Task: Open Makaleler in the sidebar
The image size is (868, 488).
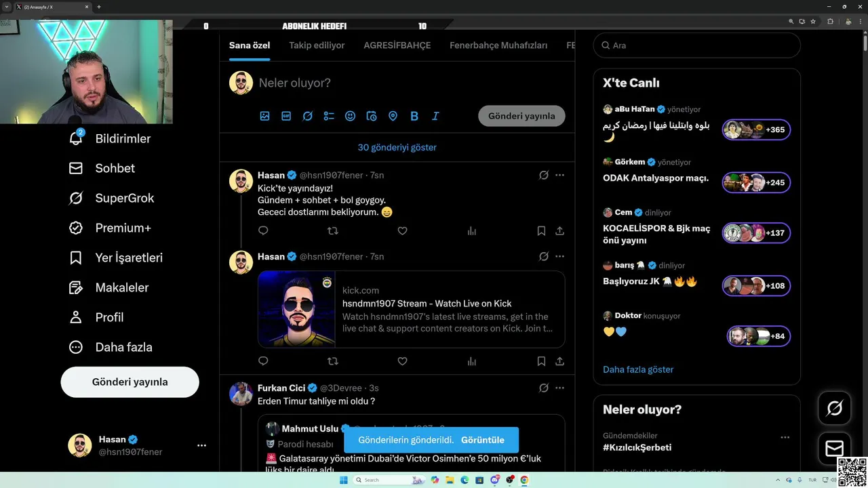Action: point(108,287)
